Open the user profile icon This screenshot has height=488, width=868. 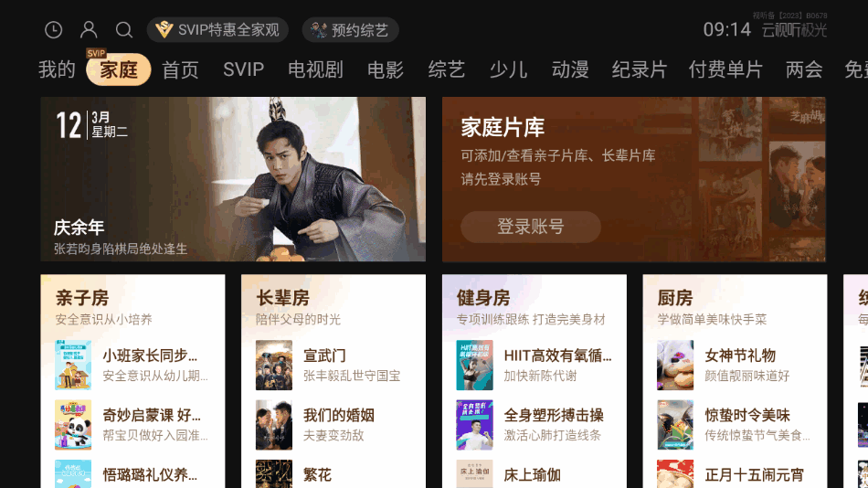click(89, 30)
